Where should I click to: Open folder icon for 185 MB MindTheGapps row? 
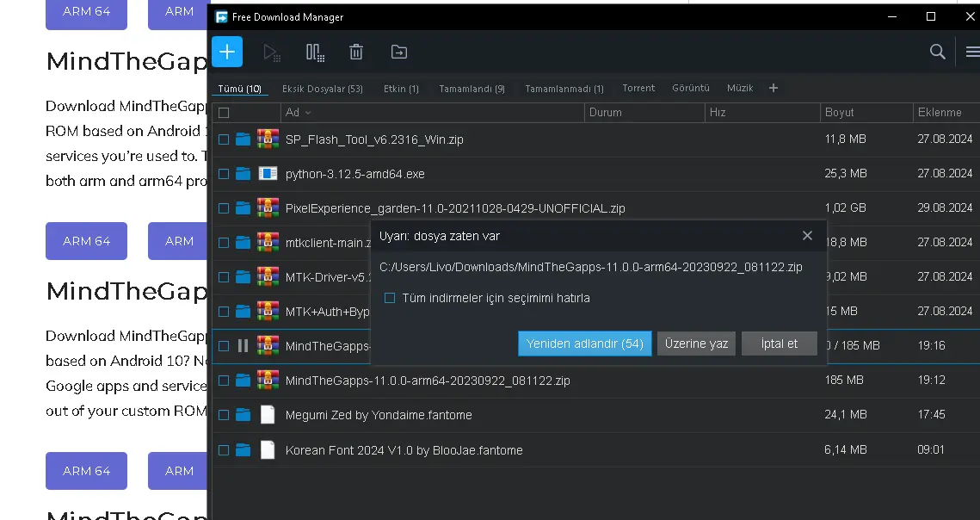pyautogui.click(x=243, y=380)
